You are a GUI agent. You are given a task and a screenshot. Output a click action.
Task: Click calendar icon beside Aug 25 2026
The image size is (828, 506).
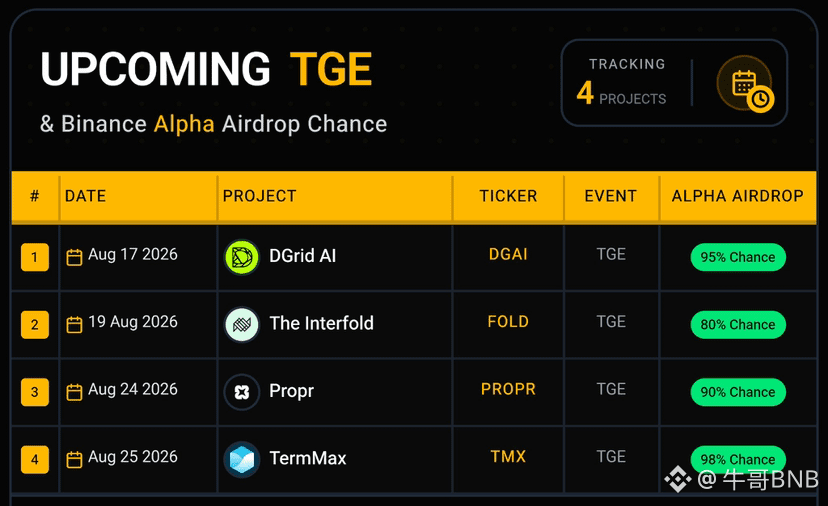[74, 460]
